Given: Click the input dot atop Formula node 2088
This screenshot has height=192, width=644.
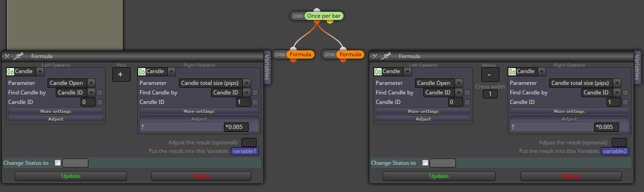Looking at the screenshot, I should pos(293,49).
